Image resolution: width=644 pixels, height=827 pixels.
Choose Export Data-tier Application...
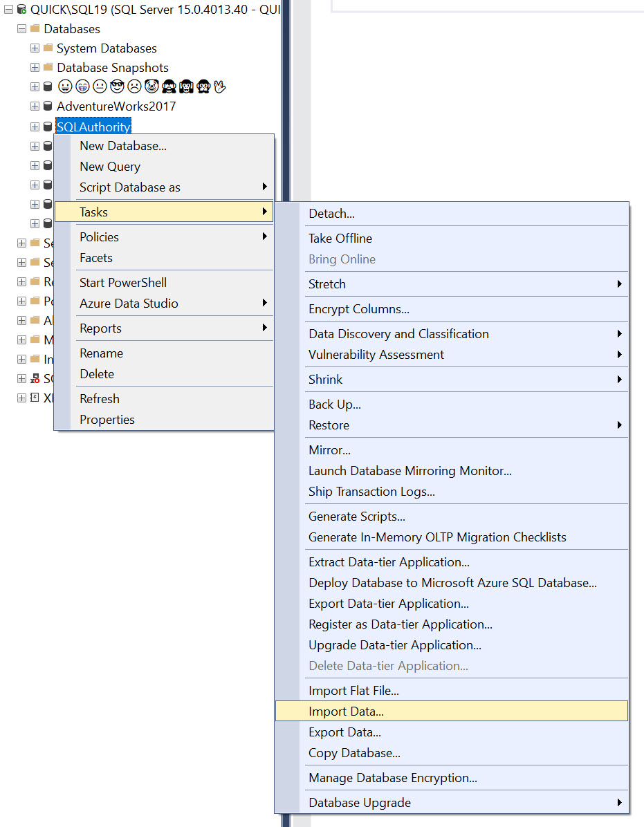pyautogui.click(x=452, y=604)
